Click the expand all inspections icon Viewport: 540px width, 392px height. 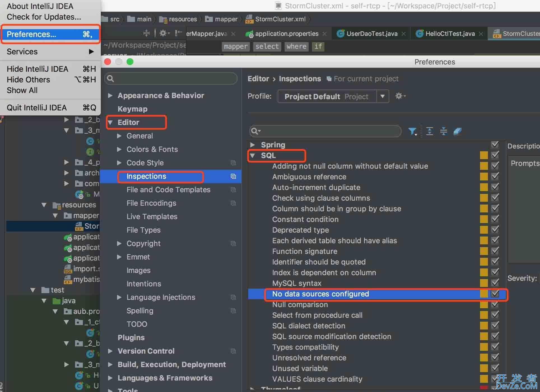[x=429, y=131]
